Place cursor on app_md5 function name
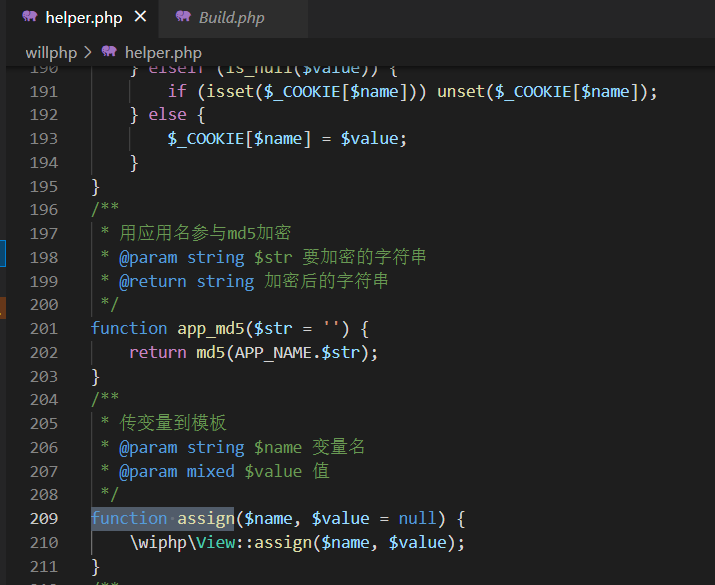Screen dimensions: 715x585 [x=211, y=329]
